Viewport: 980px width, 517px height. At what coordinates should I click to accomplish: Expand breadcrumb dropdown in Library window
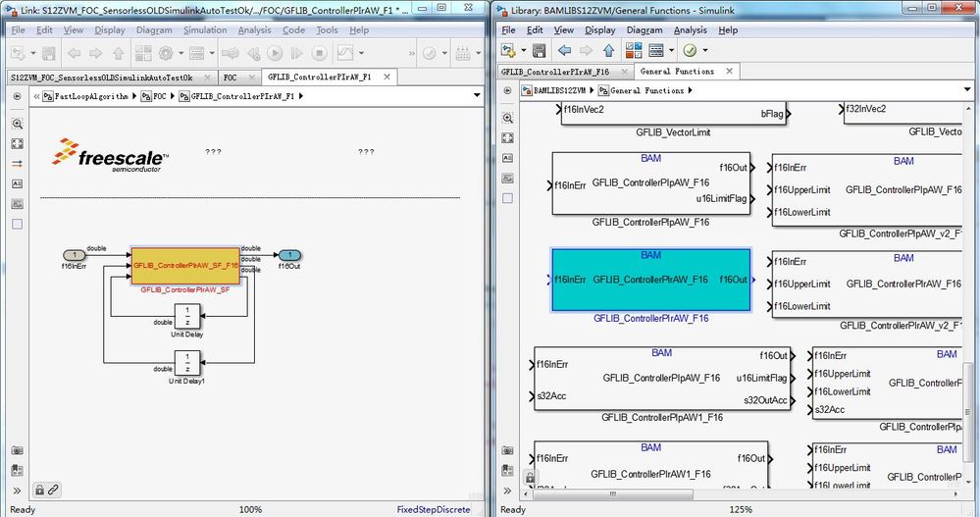pos(967,90)
